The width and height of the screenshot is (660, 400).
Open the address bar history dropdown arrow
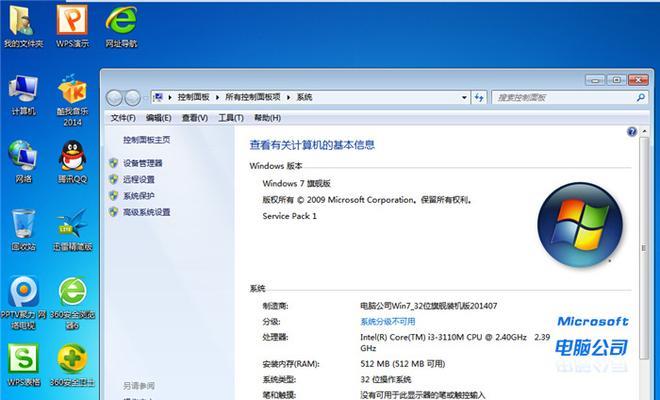[x=464, y=98]
